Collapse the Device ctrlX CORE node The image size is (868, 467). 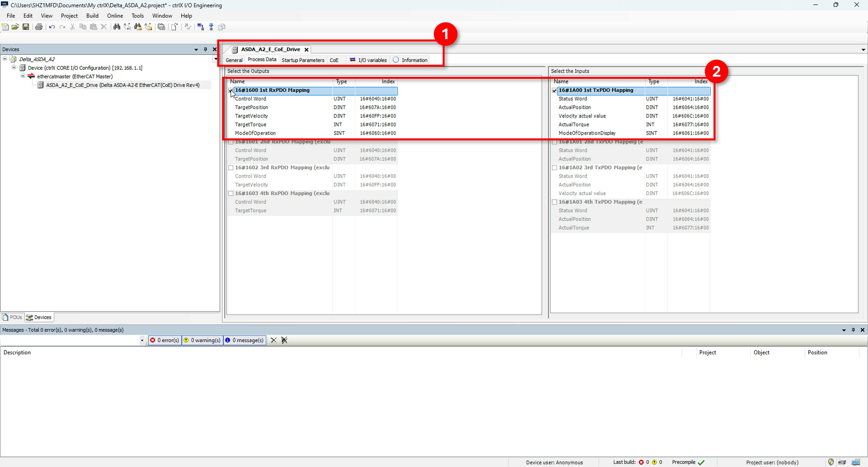click(x=14, y=68)
